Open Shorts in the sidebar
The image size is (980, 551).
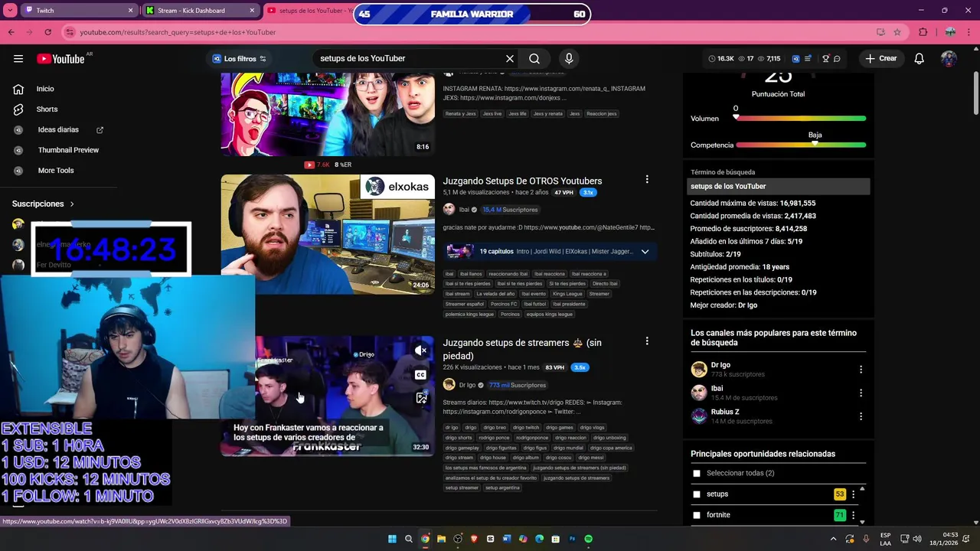(x=46, y=109)
